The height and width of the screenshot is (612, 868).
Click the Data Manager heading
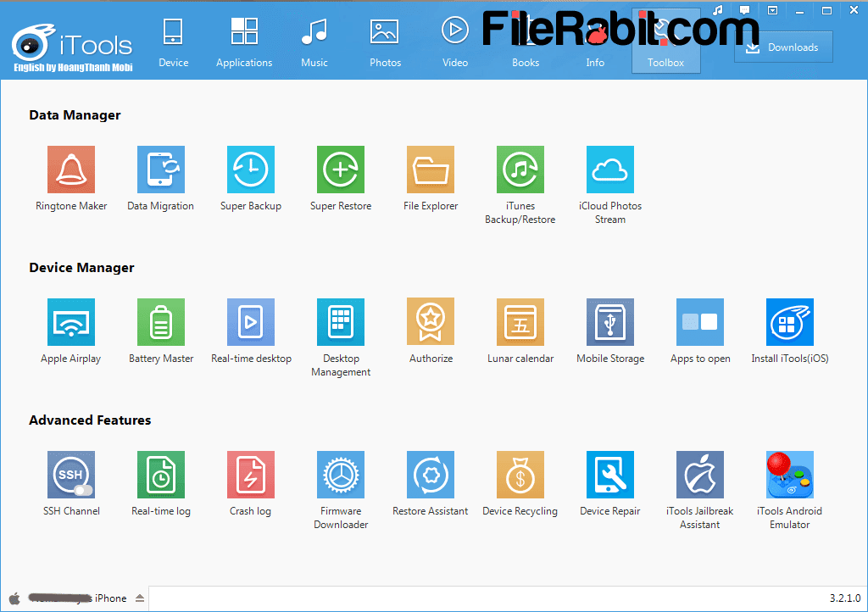pyautogui.click(x=75, y=115)
